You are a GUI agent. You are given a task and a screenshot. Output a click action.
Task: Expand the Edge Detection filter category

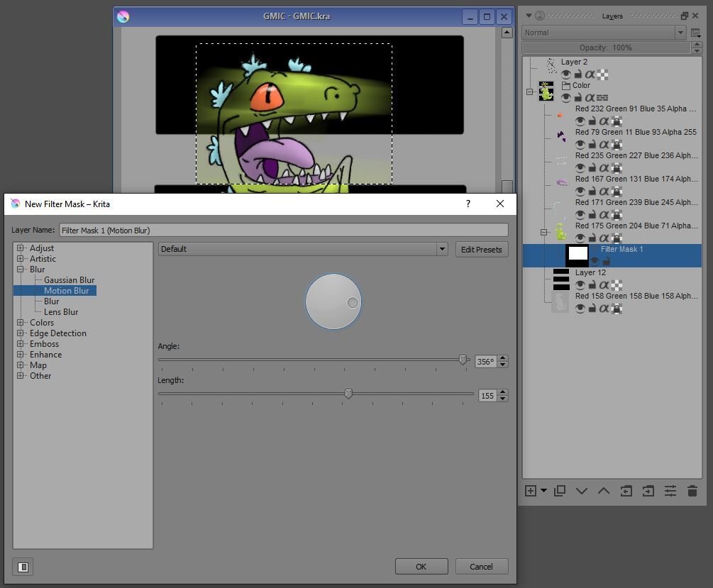[x=20, y=333]
